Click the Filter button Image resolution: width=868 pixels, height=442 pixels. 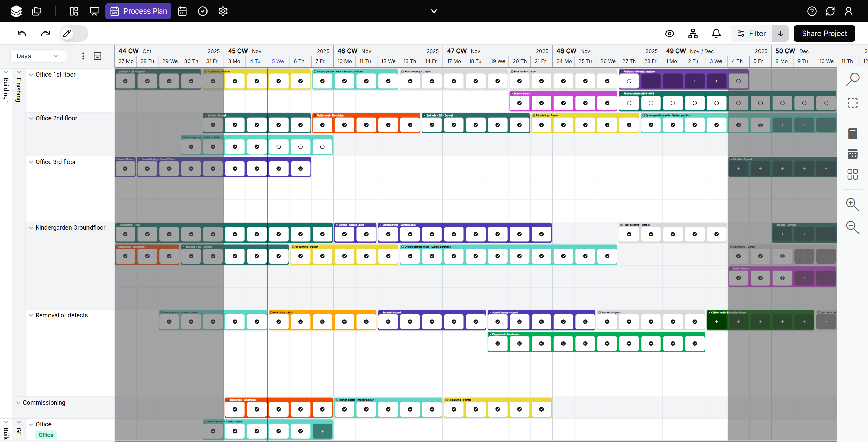pos(751,33)
